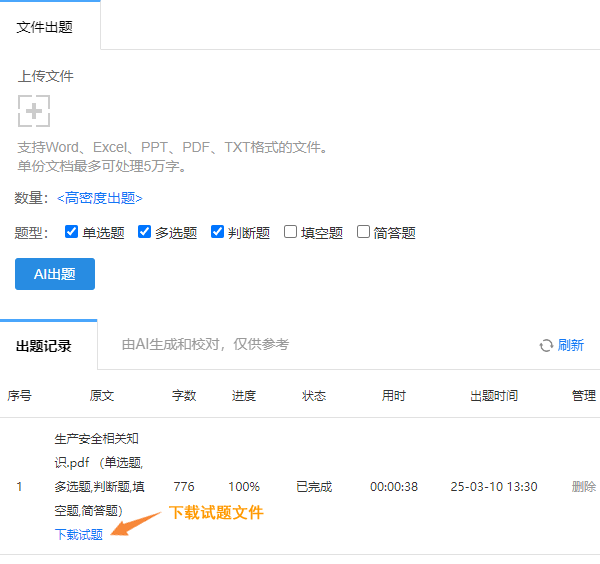The image size is (600, 564).
Task: Select the 出题记录 tab
Action: [44, 346]
